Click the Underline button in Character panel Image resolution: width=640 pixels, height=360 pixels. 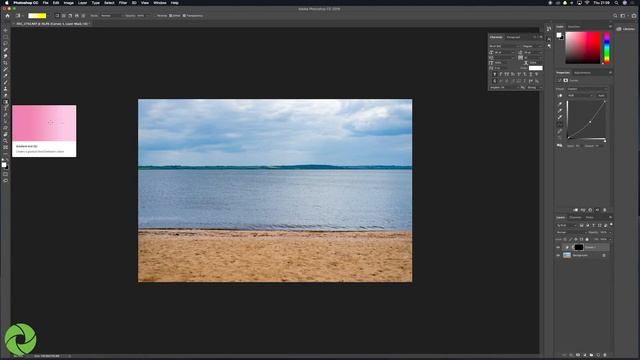pyautogui.click(x=531, y=74)
